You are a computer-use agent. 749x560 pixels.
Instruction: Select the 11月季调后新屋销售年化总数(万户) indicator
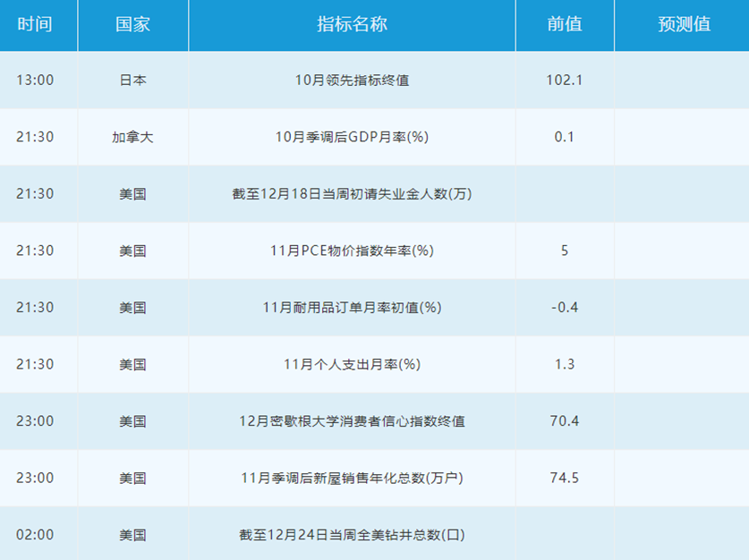352,478
